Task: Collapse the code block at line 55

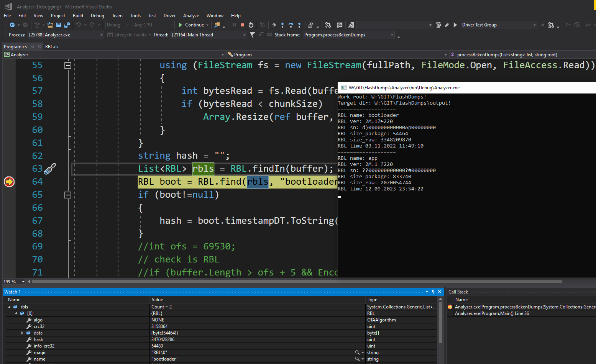Action: 68,66
